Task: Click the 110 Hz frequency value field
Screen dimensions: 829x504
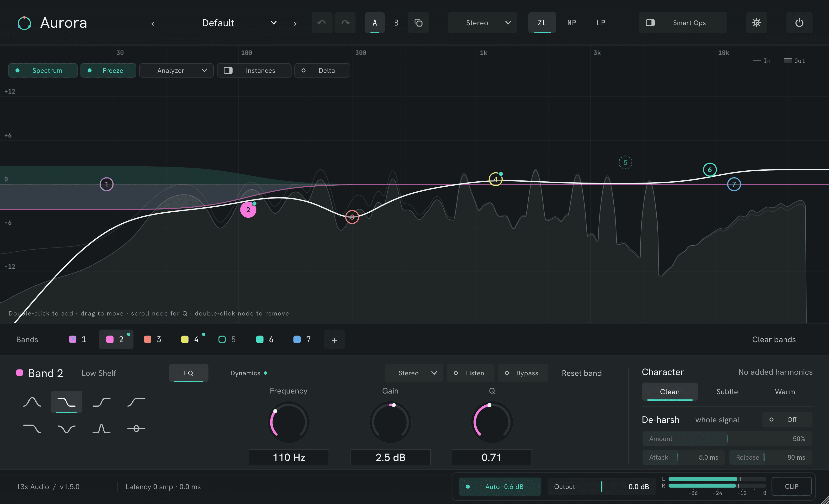Action: point(289,457)
